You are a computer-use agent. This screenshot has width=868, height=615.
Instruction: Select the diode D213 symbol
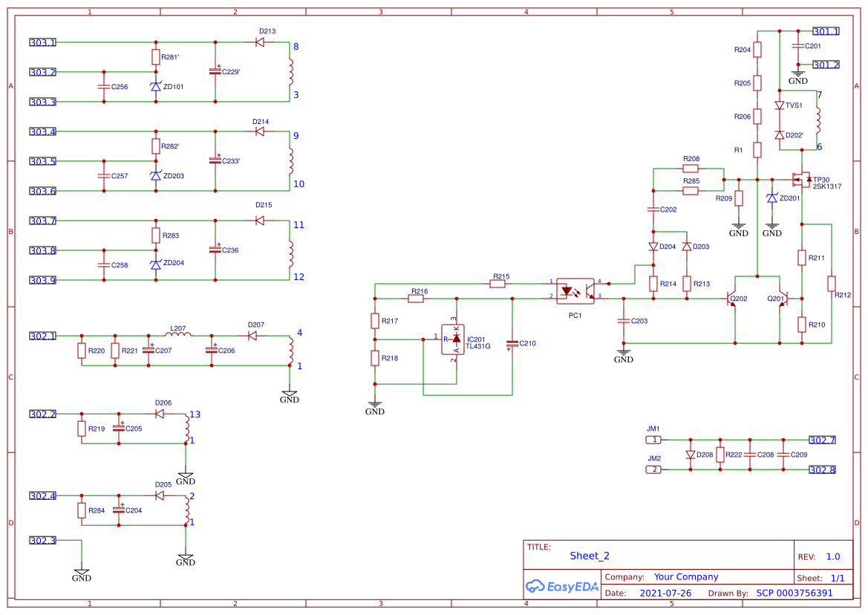coord(260,43)
